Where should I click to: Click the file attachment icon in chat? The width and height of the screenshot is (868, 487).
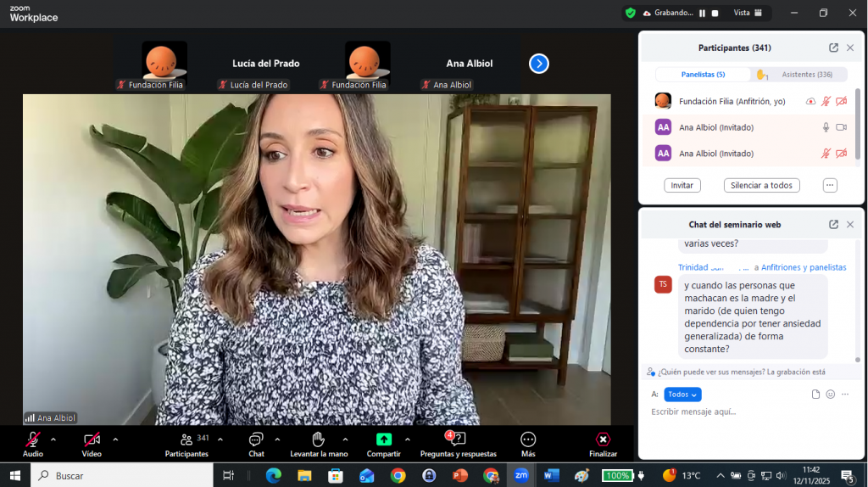(815, 395)
